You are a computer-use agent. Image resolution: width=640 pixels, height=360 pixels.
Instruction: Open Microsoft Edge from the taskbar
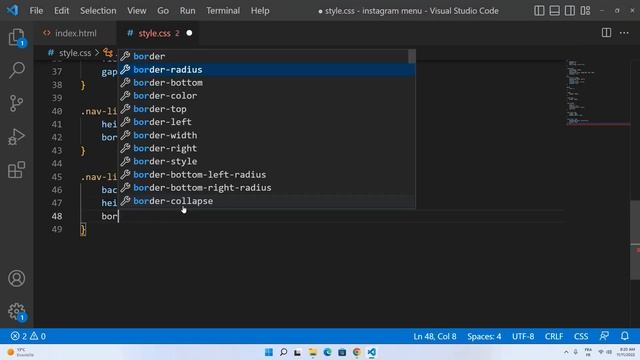tap(327, 352)
